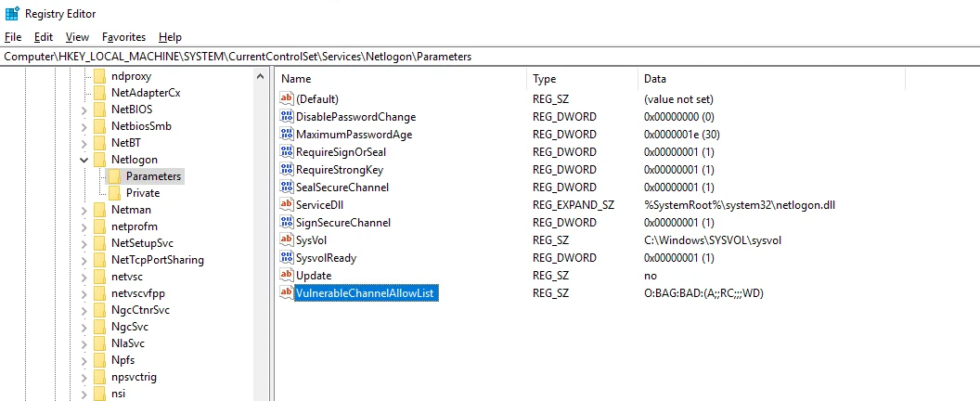Click the DWORD icon beside RequireSignOrSeal
980x401 pixels.
pos(286,151)
